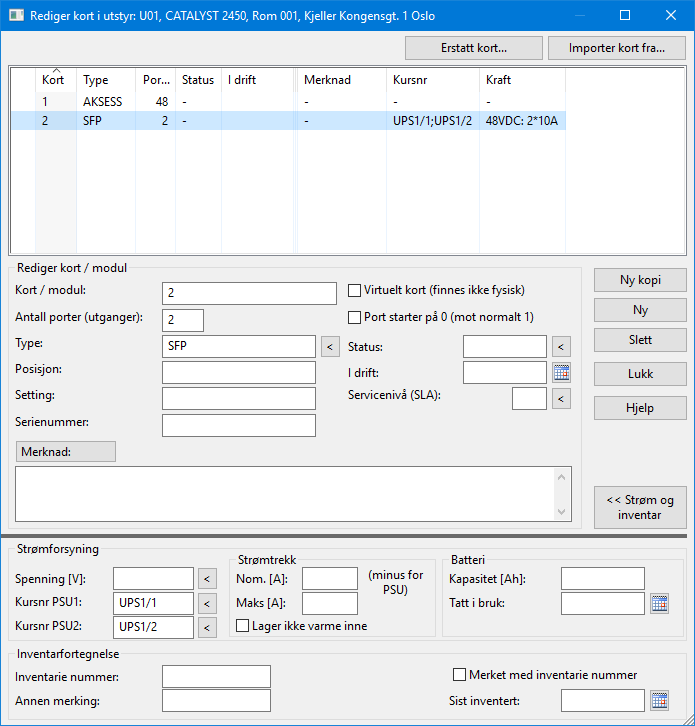Check Lager ikke varme inne
Screen dimensions: 695x726
(243, 626)
